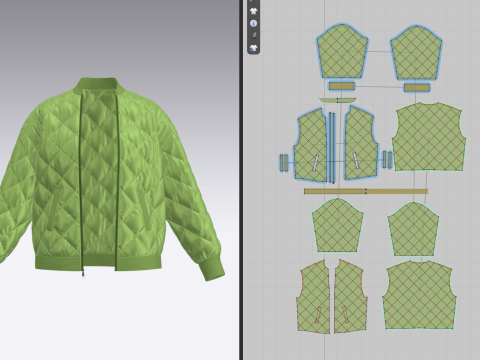Select the cuff rectangle under left upper sleeve
This screenshot has width=480, height=360.
[x=342, y=86]
